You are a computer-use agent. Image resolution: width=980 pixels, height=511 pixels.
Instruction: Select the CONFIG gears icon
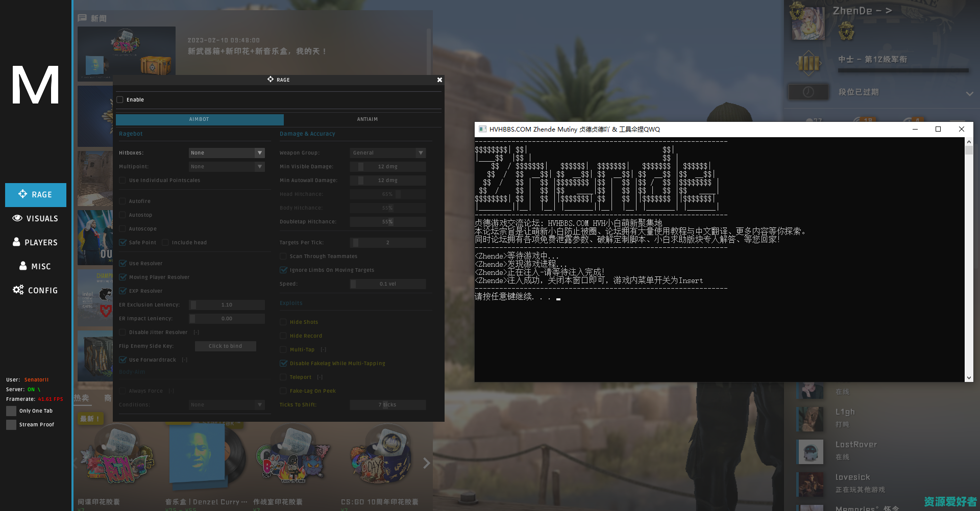[x=18, y=290]
